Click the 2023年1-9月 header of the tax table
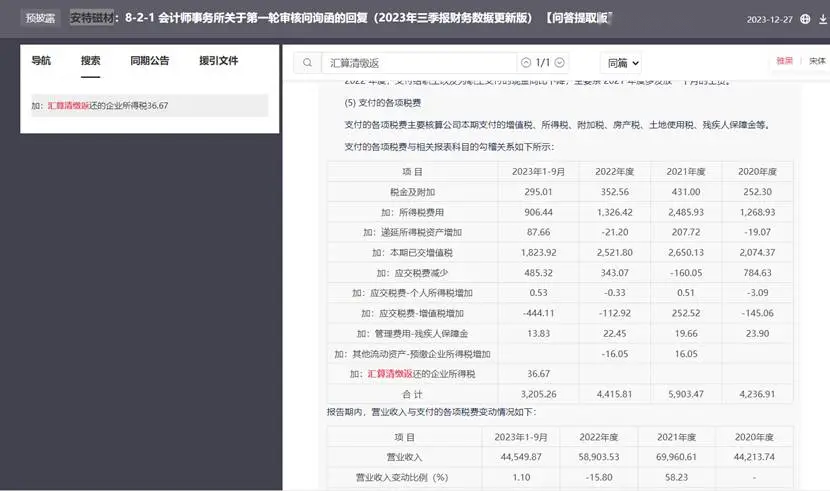Viewport: 830px width, 491px height. 538,172
